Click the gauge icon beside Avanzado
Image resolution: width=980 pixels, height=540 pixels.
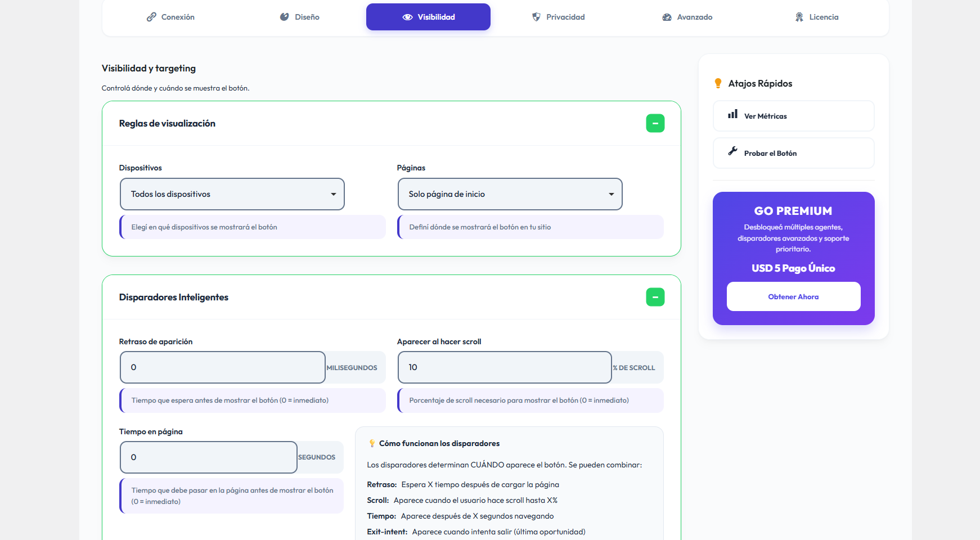coord(667,17)
